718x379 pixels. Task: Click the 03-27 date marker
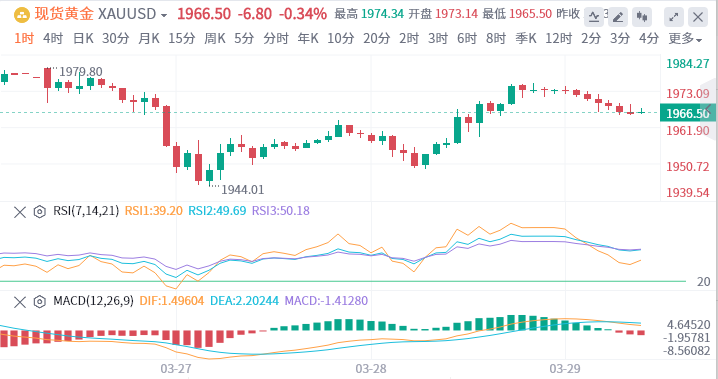(x=176, y=368)
